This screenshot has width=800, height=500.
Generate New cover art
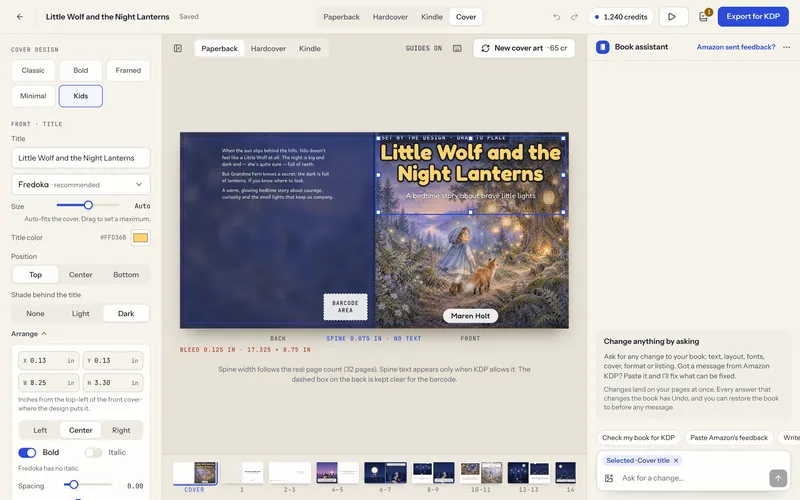point(524,48)
